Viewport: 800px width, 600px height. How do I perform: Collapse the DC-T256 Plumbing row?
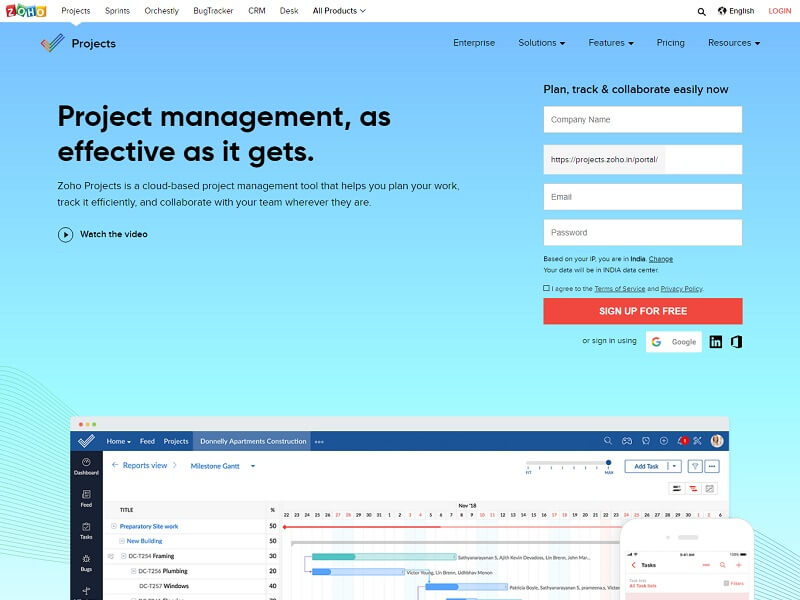[134, 571]
